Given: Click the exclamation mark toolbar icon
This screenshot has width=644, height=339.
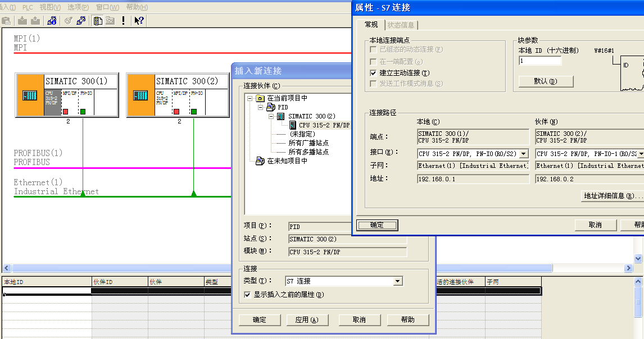Looking at the screenshot, I should [123, 21].
